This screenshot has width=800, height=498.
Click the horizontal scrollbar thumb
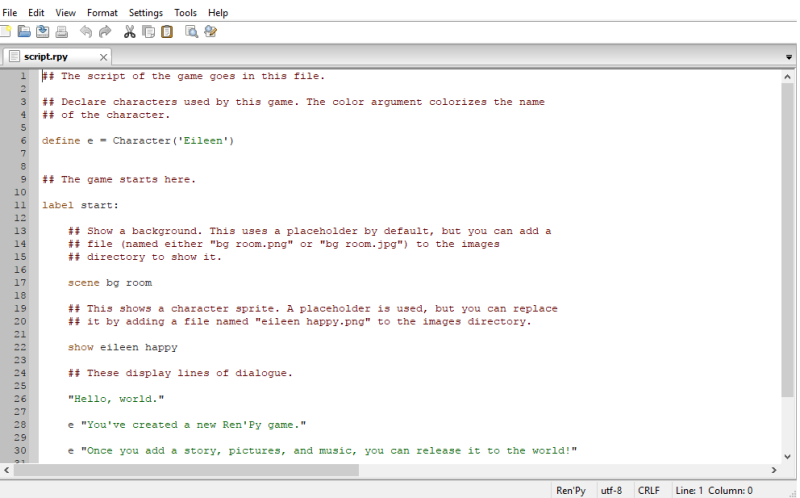coord(184,470)
